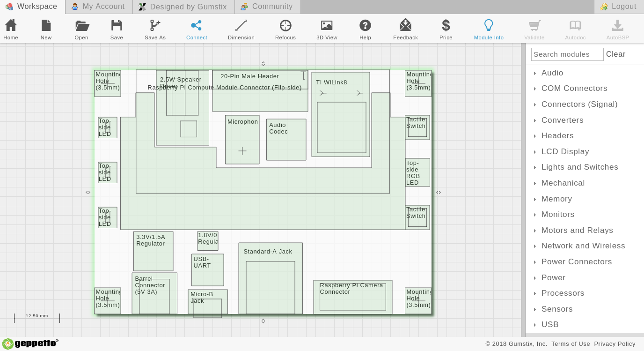Screen dimensions: 644x351
Task: Select the Microphone module
Action: [242, 140]
